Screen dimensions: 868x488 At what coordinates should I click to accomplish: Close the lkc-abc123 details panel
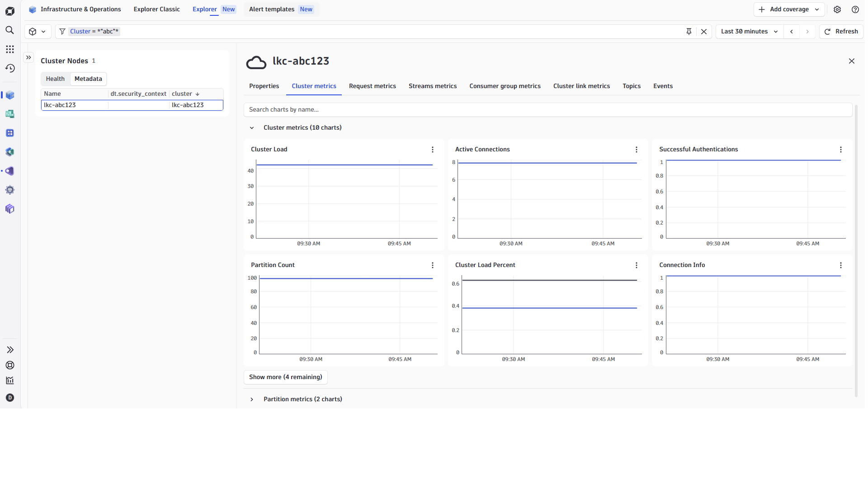pos(852,61)
